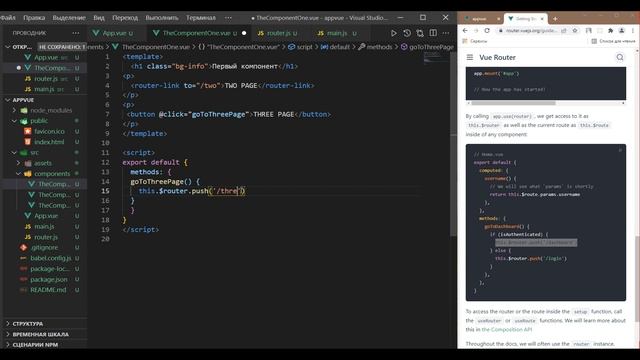Open Explorer panel more-actions ellipsis next to ПРОВОДНИК

point(76,33)
